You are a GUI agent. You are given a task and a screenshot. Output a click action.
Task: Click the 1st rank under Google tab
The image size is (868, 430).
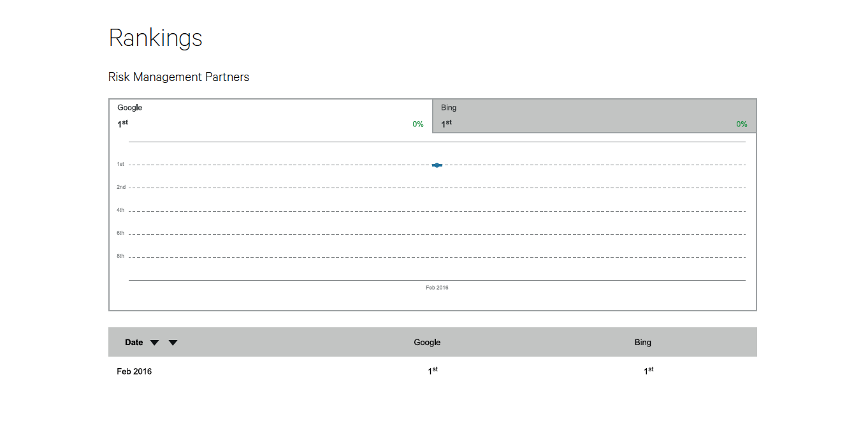point(122,124)
